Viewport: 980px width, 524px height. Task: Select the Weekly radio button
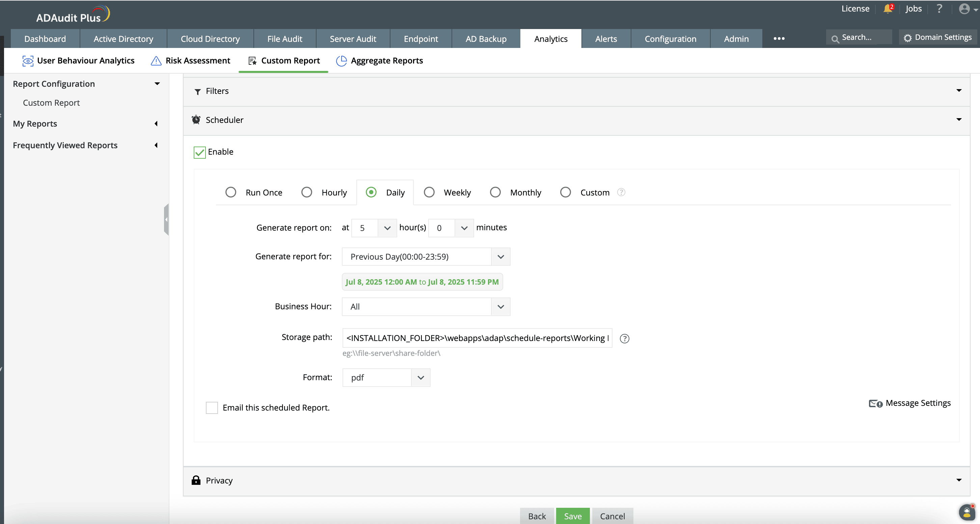coord(429,192)
